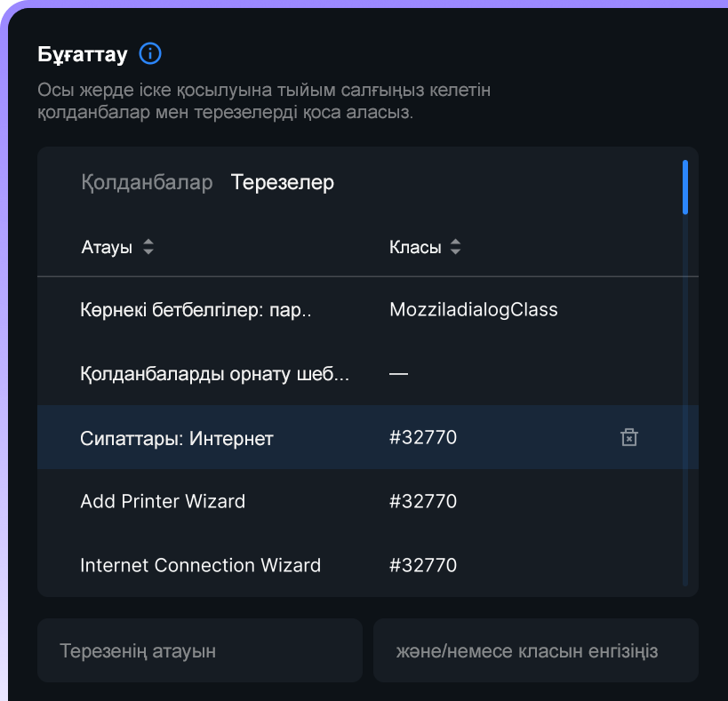Click the MozziladialogClass class cell
The height and width of the screenshot is (701, 728).
point(474,309)
